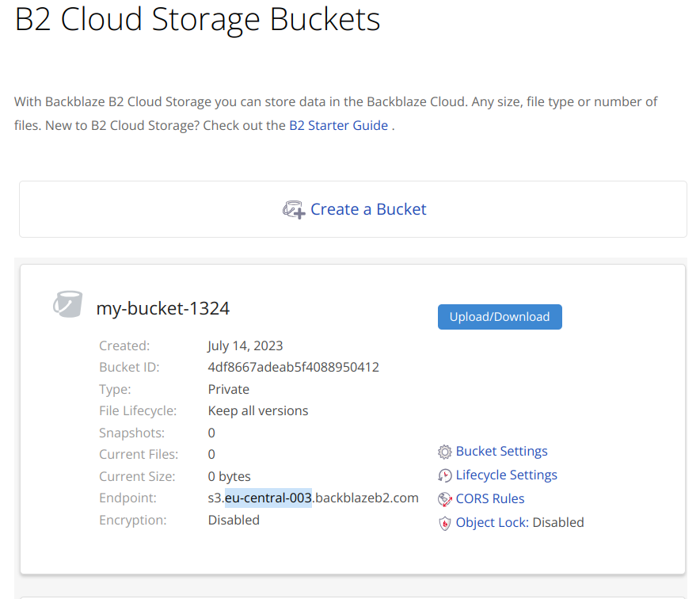The height and width of the screenshot is (599, 700).
Task: Click the Object Lock shield icon
Action: coord(445,523)
